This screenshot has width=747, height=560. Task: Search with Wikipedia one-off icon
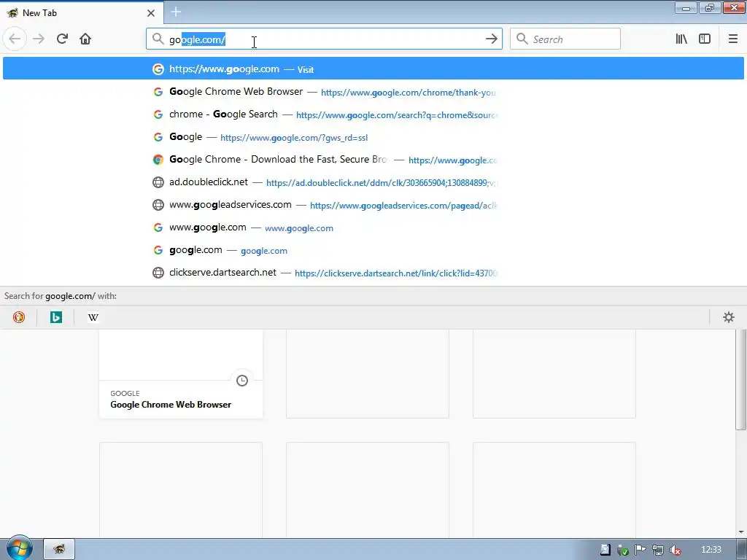click(x=93, y=317)
